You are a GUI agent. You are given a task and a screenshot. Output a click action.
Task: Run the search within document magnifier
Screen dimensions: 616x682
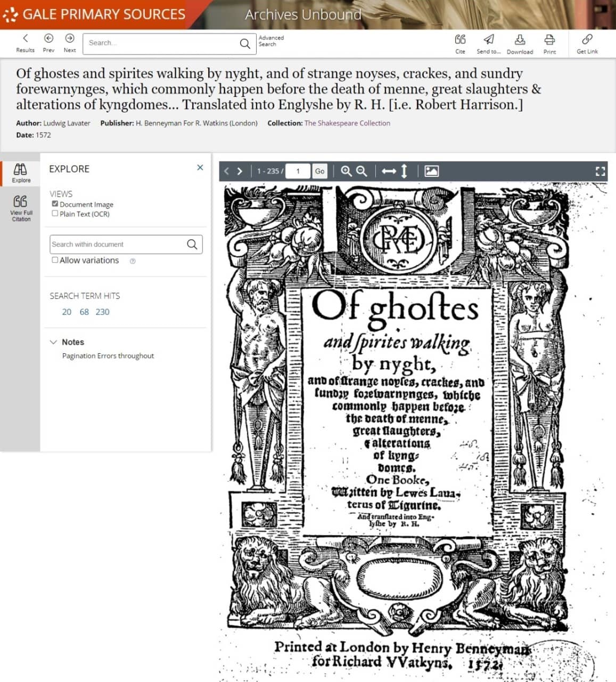pos(192,244)
